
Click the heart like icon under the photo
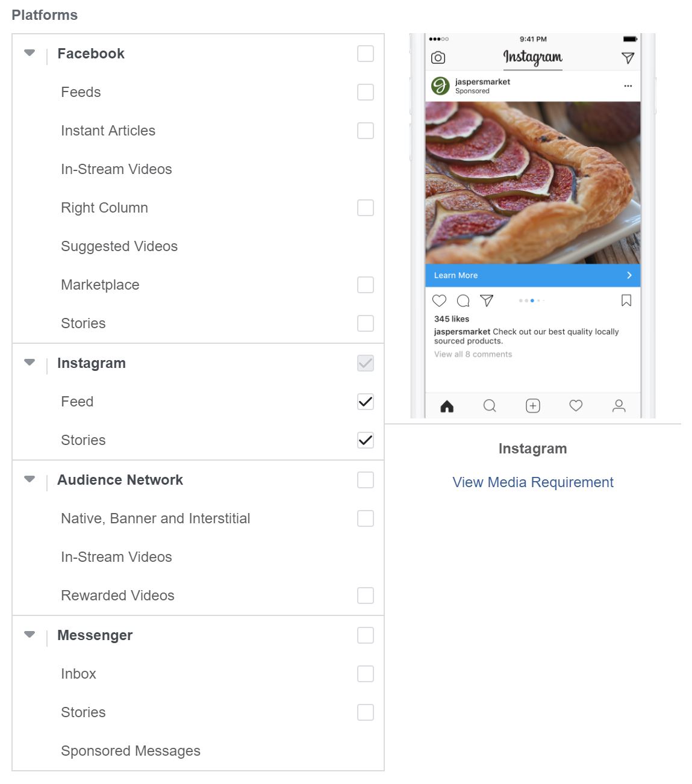[440, 300]
